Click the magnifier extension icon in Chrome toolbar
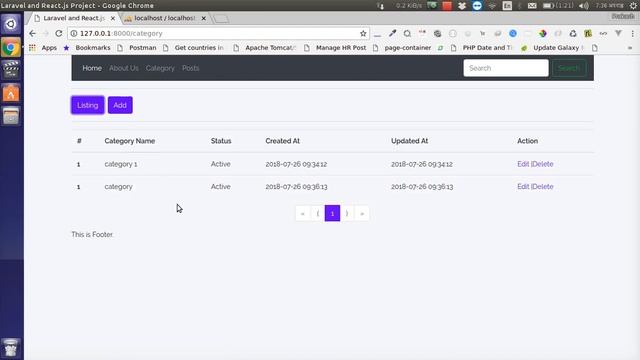This screenshot has width=640, height=360. (407, 33)
